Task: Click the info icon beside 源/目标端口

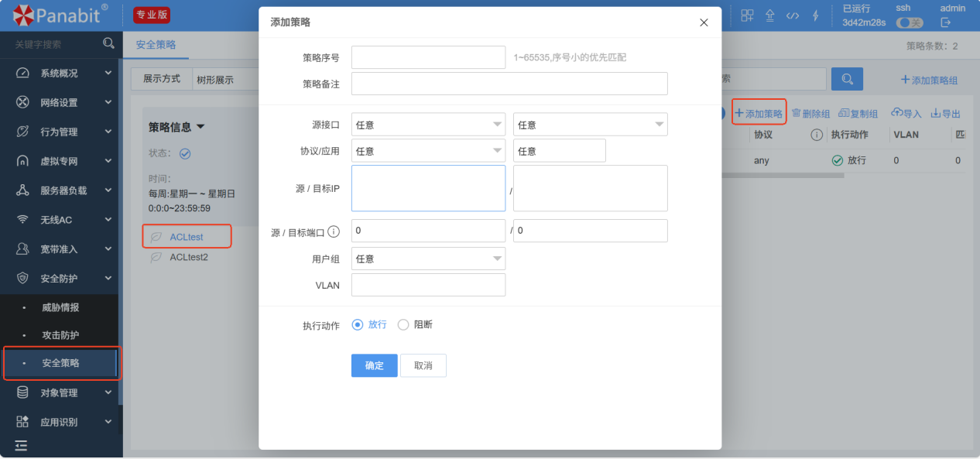Action: pyautogui.click(x=334, y=231)
